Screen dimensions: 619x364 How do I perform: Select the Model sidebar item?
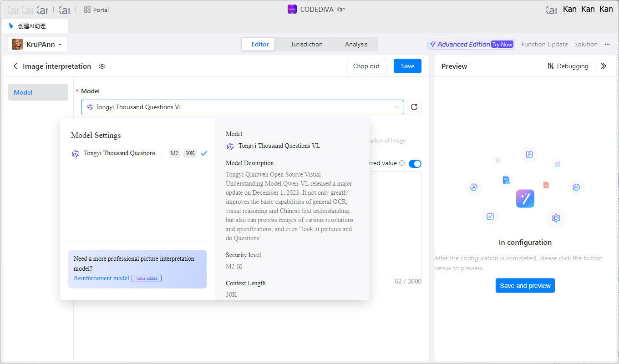(38, 92)
